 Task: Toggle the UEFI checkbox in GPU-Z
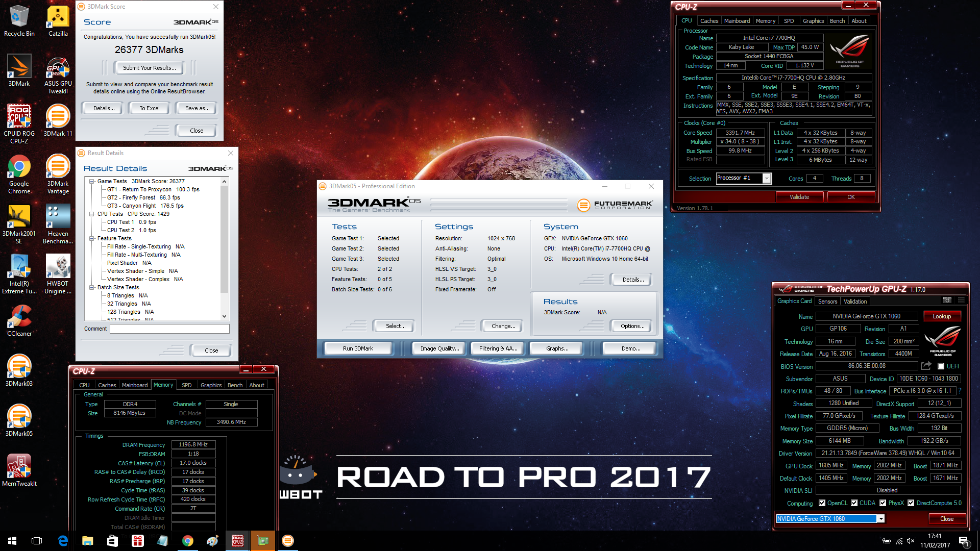pos(941,366)
